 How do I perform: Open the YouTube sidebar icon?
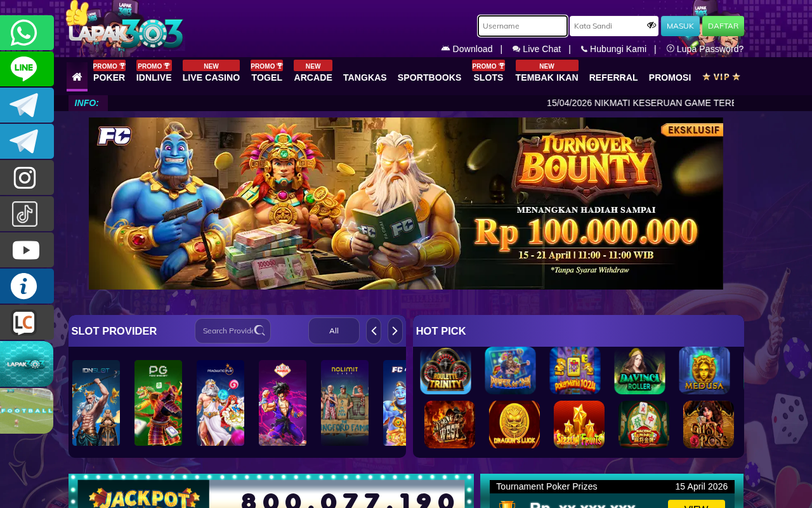[x=26, y=250]
